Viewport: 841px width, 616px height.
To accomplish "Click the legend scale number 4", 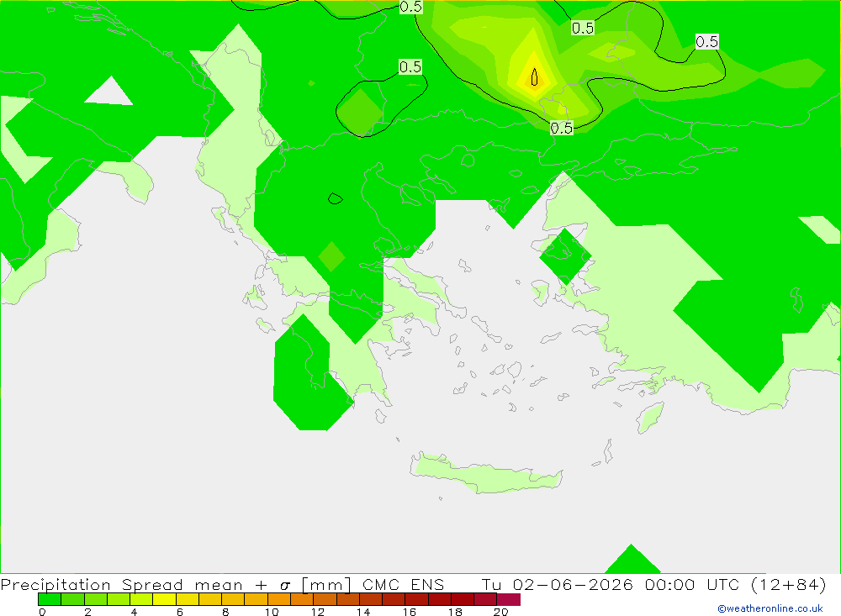I will [134, 612].
